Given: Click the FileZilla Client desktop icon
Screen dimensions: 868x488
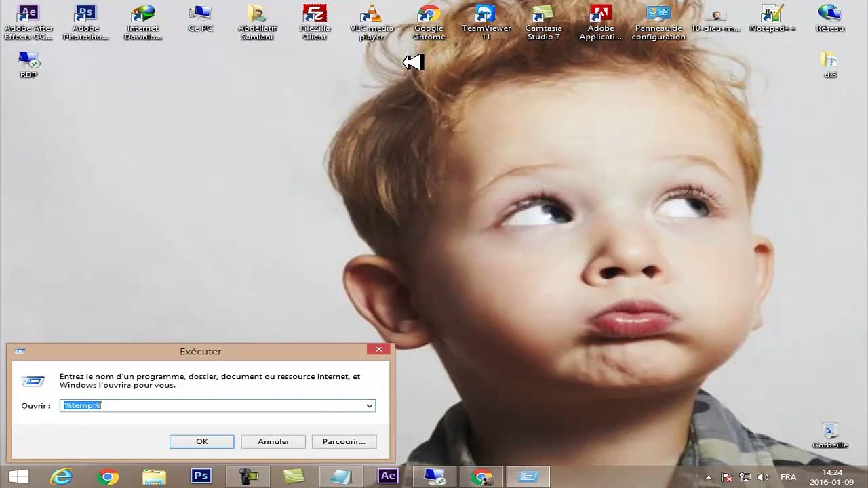Looking at the screenshot, I should coord(315,21).
